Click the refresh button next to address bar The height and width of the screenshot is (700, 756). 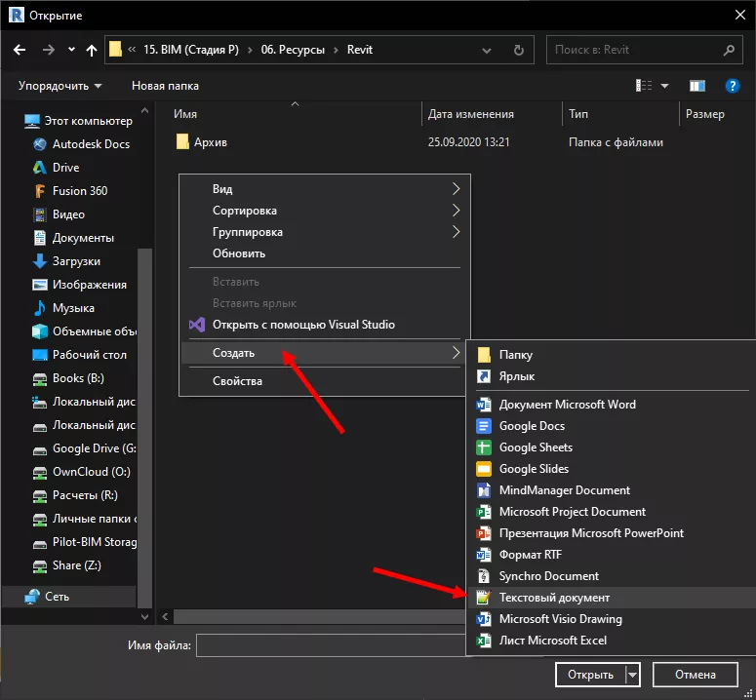tap(521, 50)
